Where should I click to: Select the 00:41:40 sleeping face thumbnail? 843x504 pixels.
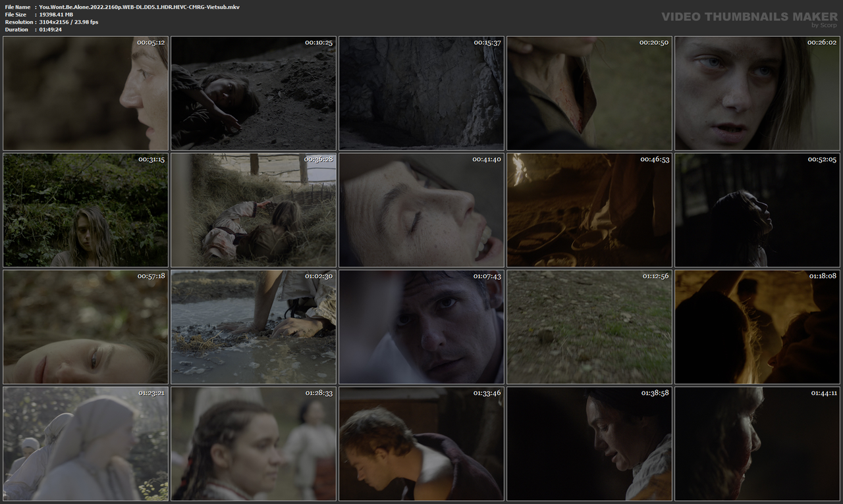click(x=421, y=211)
